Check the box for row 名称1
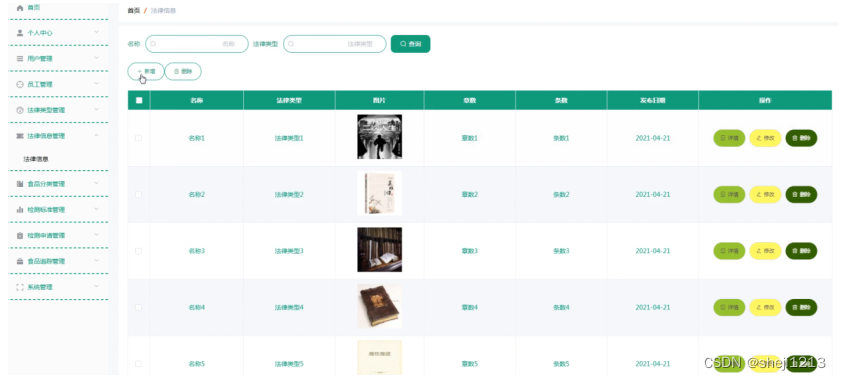The height and width of the screenshot is (380, 841). coord(138,138)
